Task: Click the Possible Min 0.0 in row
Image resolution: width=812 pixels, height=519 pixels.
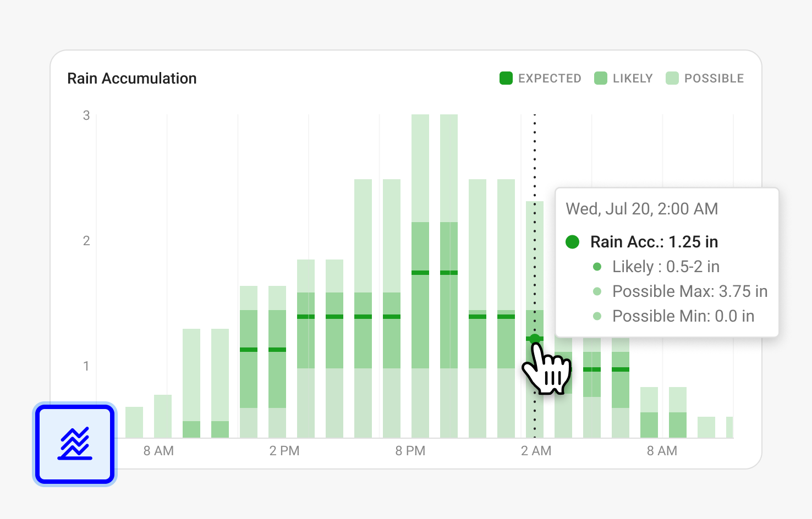Action: [673, 316]
